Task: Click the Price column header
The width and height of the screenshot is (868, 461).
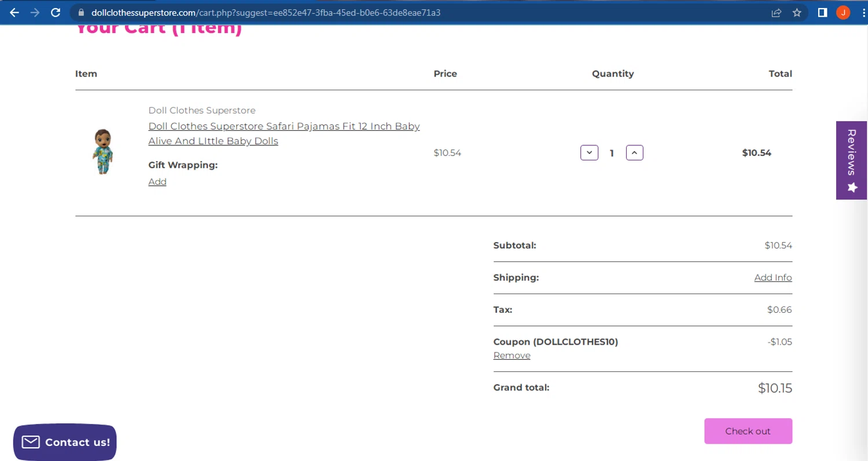Action: point(446,74)
